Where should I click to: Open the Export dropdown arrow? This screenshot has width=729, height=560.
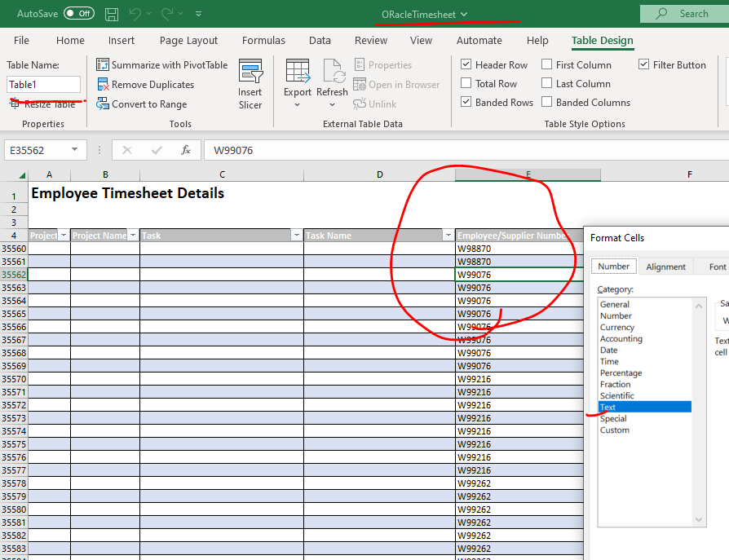tap(298, 105)
